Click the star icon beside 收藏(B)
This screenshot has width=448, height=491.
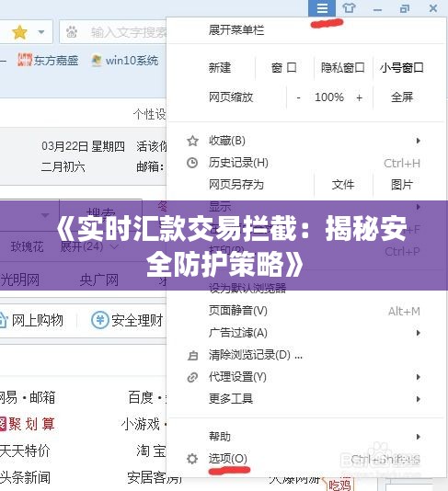point(192,141)
